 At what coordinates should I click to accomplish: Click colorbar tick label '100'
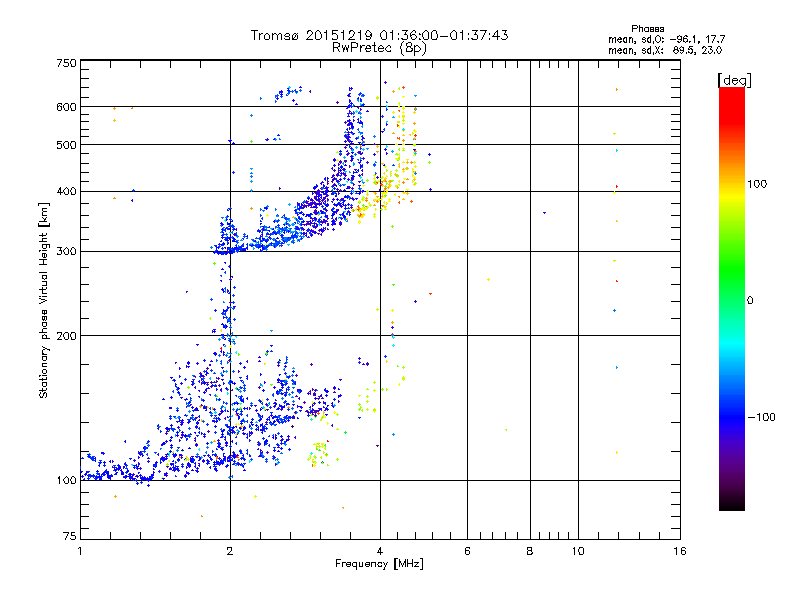pyautogui.click(x=757, y=184)
